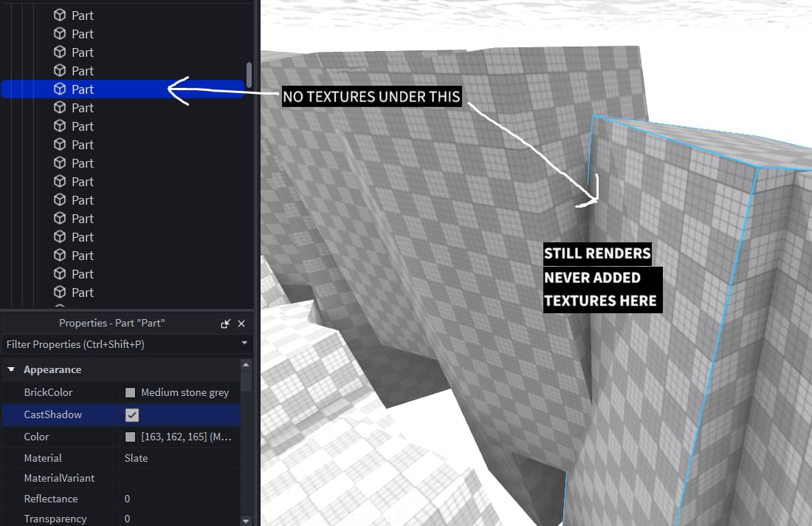The width and height of the screenshot is (812, 526).
Task: Select the MaterialVariant property label
Action: 59,478
